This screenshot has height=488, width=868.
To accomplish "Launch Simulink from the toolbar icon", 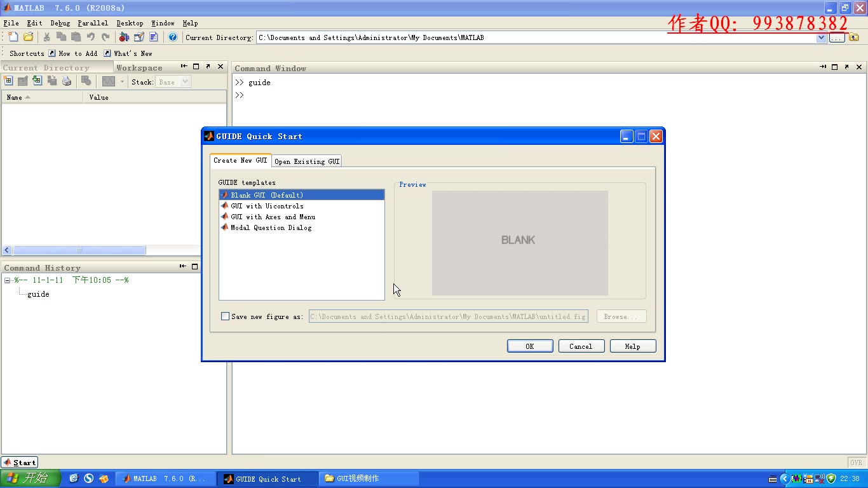I will 124,37.
